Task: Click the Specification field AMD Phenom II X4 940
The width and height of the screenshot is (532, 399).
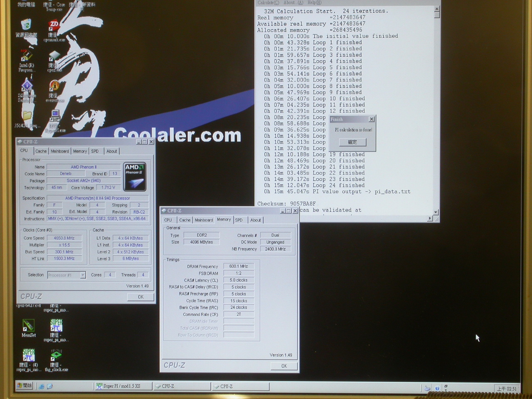Action: 97,198
